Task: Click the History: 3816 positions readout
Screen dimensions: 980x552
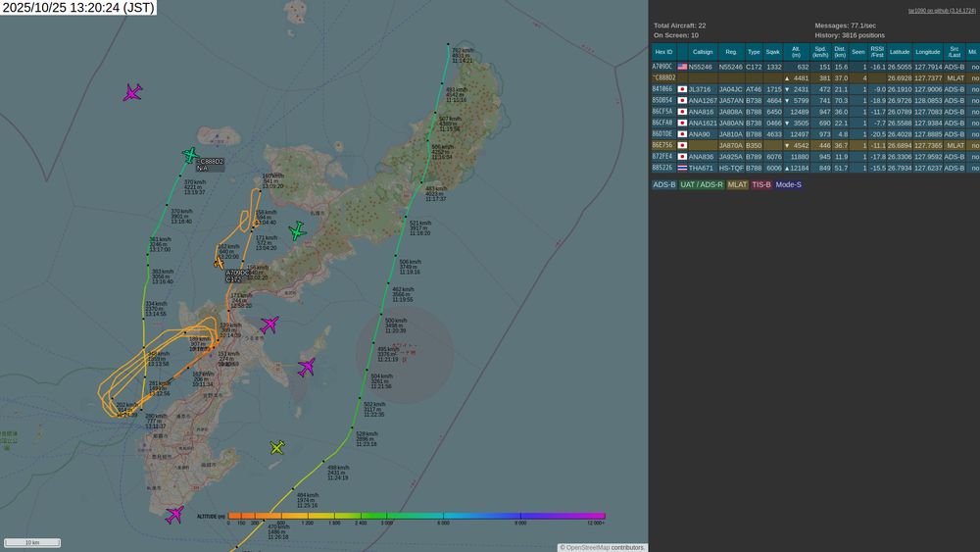Action: 850,35
